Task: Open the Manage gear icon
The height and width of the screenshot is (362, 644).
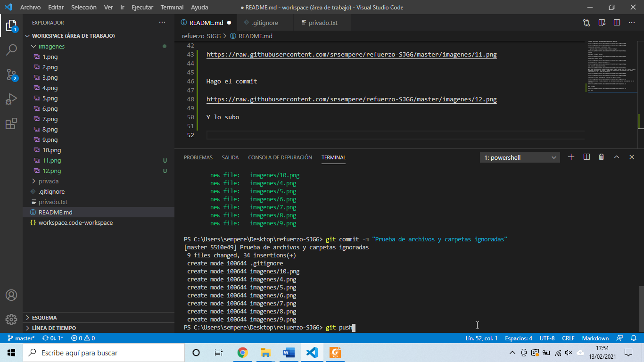Action: 11,319
